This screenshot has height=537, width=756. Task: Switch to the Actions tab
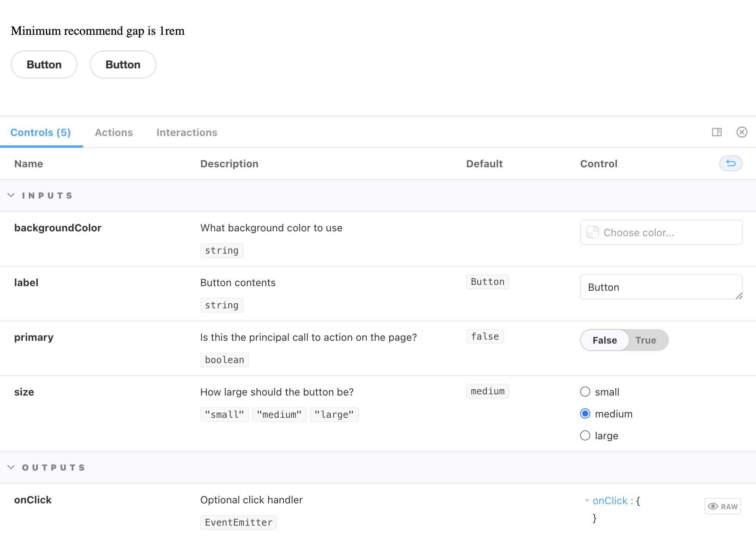pos(114,132)
